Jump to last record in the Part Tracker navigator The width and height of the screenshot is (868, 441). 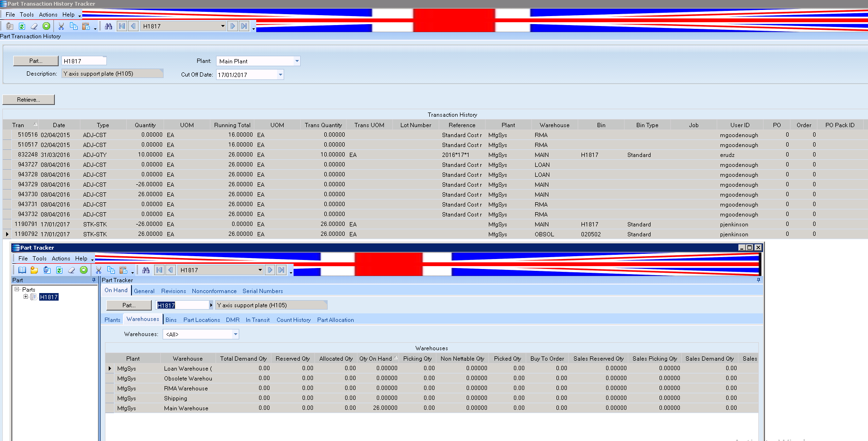(281, 270)
